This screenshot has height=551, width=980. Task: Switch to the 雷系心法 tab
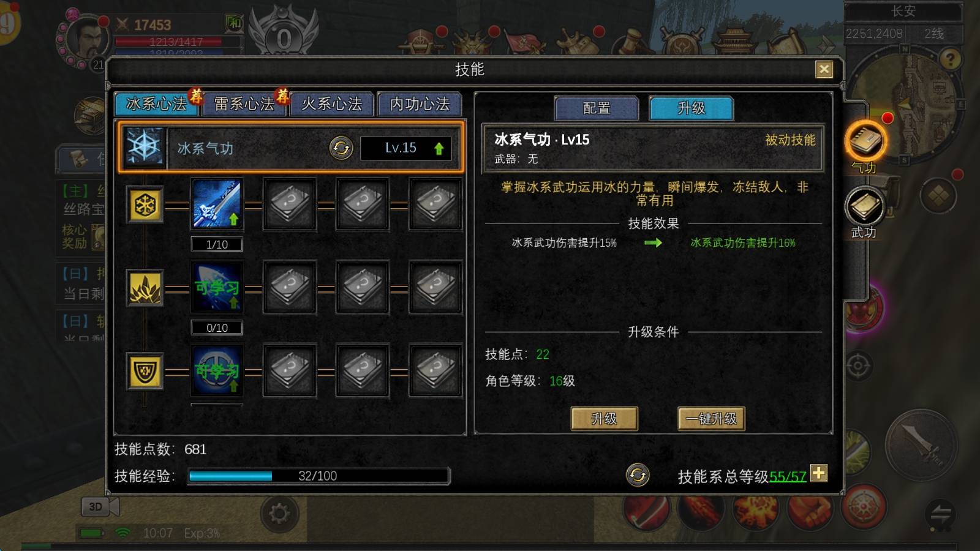coord(244,104)
